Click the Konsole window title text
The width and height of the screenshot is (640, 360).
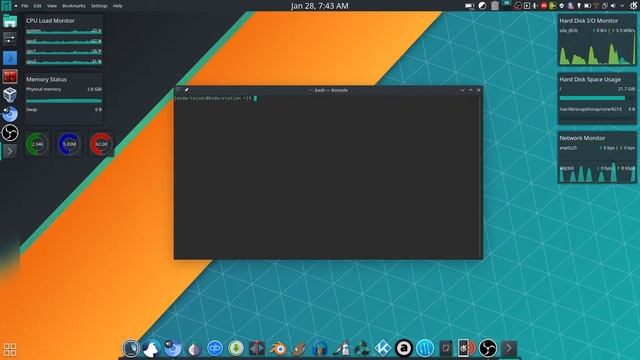[329, 90]
